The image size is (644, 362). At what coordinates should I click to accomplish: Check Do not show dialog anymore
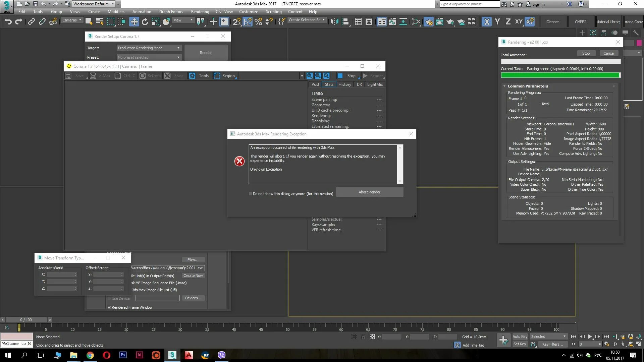click(250, 194)
